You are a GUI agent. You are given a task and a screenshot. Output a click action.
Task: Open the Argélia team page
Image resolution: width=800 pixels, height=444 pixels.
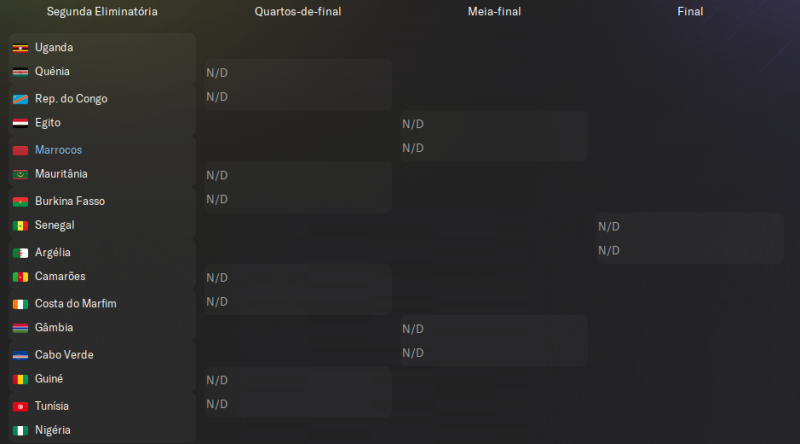pos(52,253)
